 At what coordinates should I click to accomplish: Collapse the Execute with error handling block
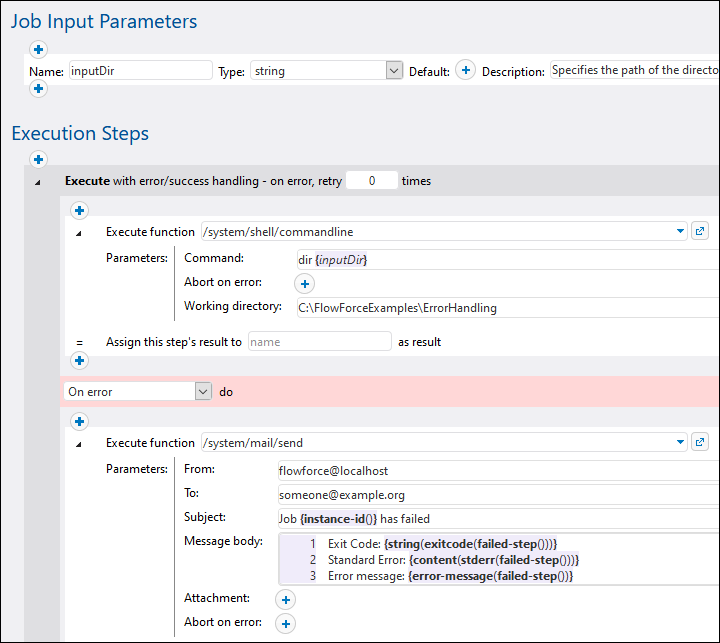click(39, 182)
